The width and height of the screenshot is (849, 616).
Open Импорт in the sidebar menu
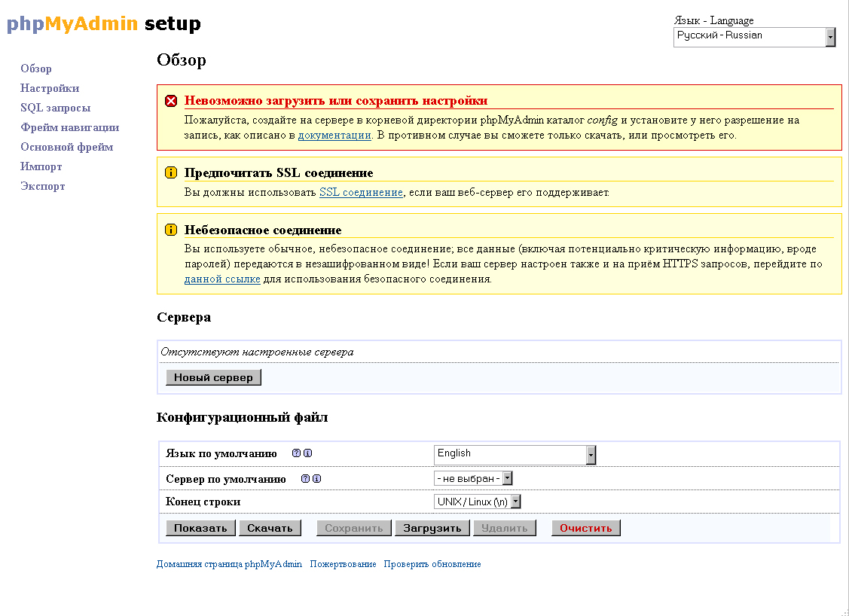[x=41, y=166]
